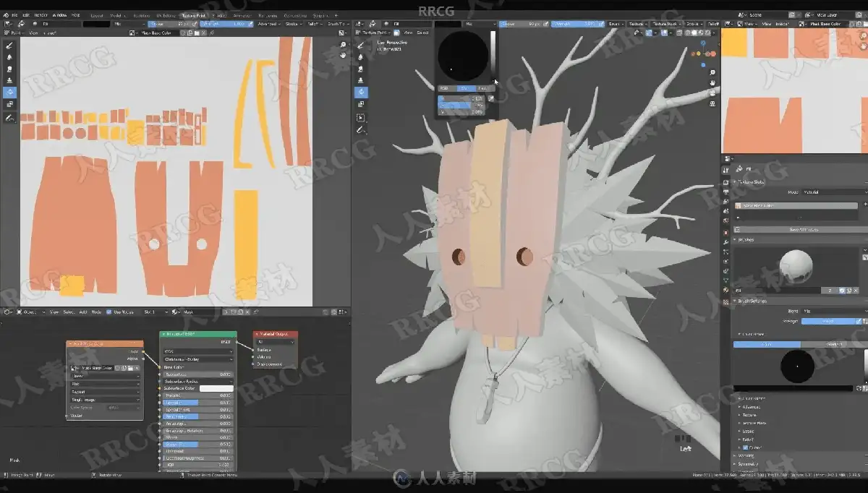Open the Window menu
Image resolution: width=868 pixels, height=493 pixels.
(60, 14)
